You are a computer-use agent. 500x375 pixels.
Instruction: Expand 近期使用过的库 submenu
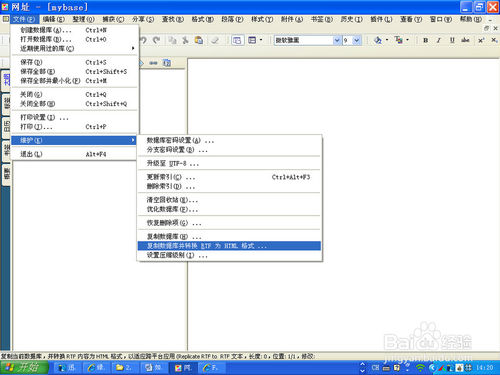[x=75, y=49]
